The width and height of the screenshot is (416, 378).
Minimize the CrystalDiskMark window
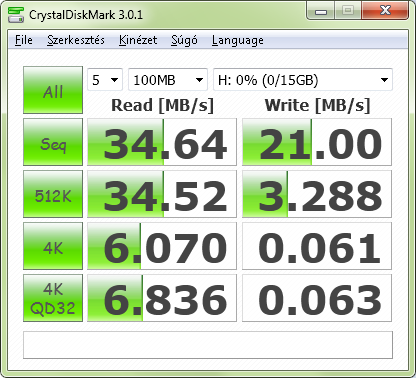click(321, 11)
